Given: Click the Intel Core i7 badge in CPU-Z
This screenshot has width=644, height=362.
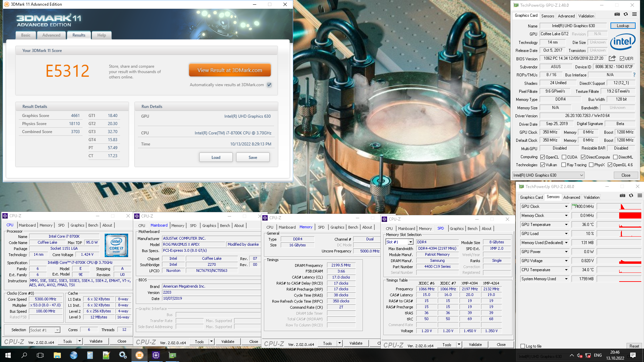Looking at the screenshot, I should (116, 246).
